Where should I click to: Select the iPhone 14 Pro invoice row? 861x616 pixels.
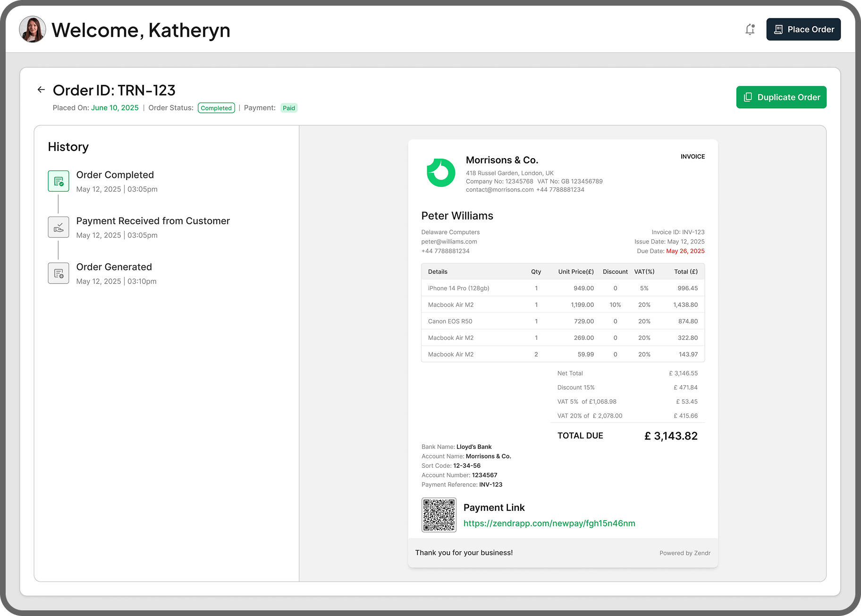coord(562,288)
